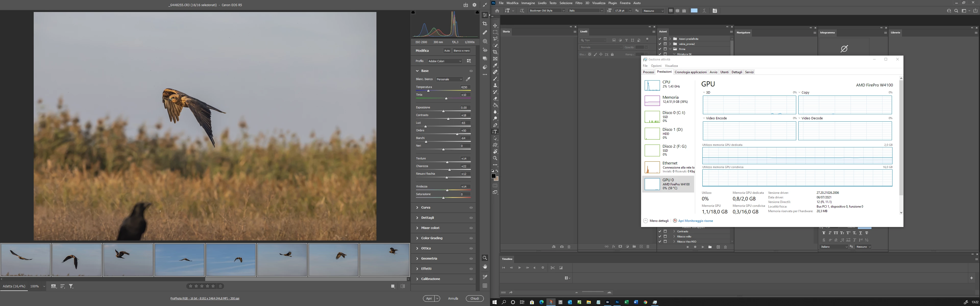980x306 pixels.
Task: Toggle visibility of Color Grading edits
Action: [471, 238]
